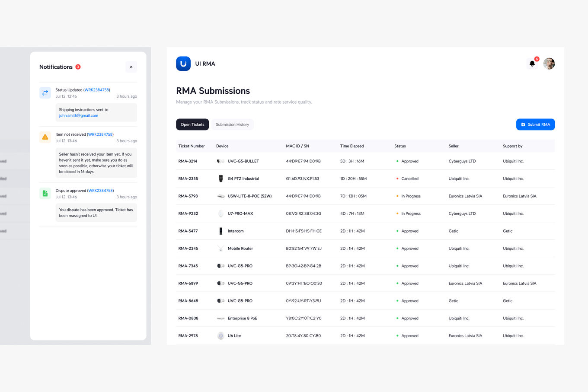Image resolution: width=588 pixels, height=392 pixels.
Task: Click MAC ID 08:VG:R2:3B:04:3G
Action: [304, 214]
